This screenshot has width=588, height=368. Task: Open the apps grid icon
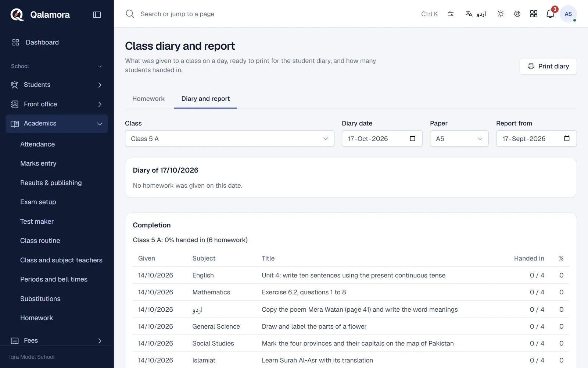pos(534,14)
